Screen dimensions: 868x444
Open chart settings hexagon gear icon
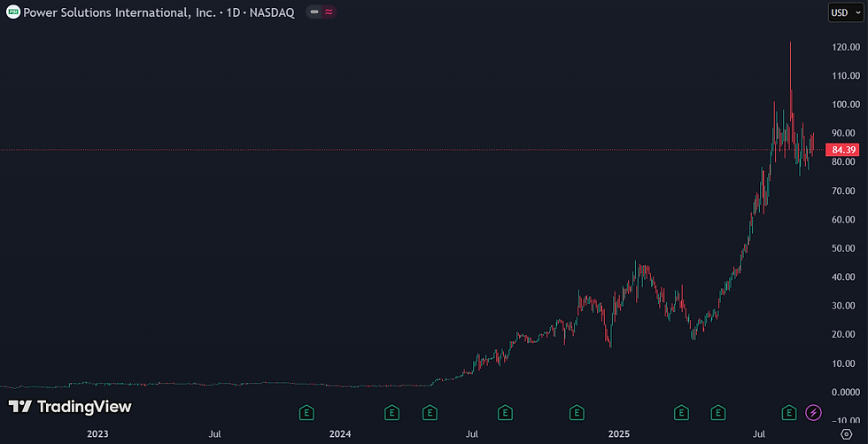point(846,433)
